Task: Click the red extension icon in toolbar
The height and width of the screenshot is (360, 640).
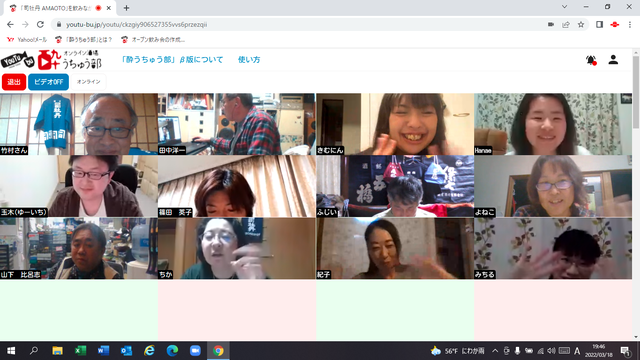Action: pos(614,24)
